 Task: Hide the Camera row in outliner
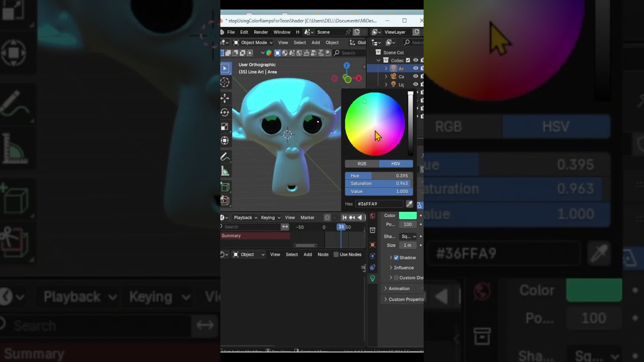tap(416, 76)
